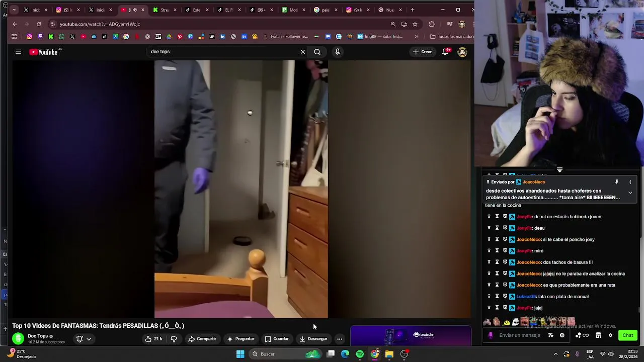Open volume control in system tray

(x=611, y=354)
